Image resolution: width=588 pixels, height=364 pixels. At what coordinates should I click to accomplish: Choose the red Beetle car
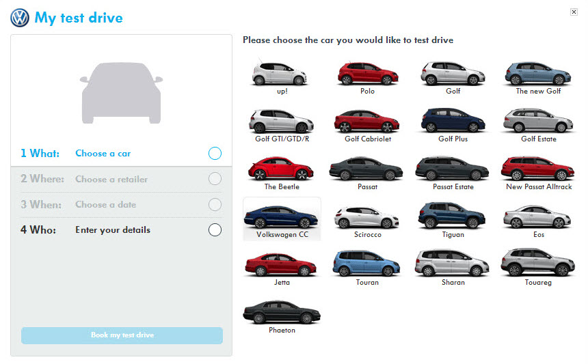(281, 168)
